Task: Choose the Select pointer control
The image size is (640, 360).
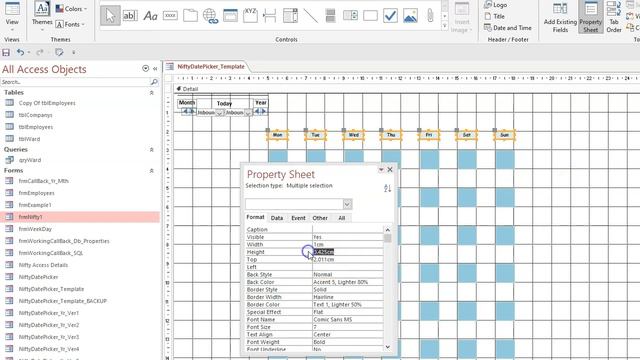Action: tap(110, 16)
